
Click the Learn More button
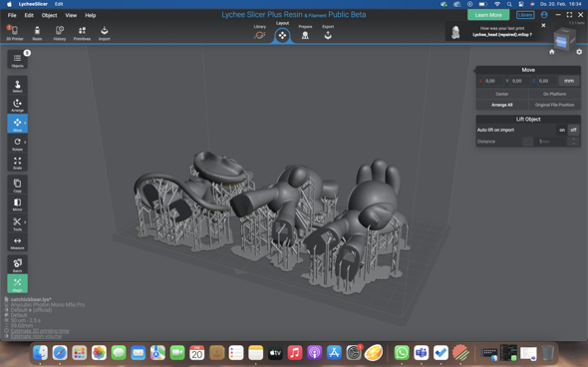[x=488, y=15]
